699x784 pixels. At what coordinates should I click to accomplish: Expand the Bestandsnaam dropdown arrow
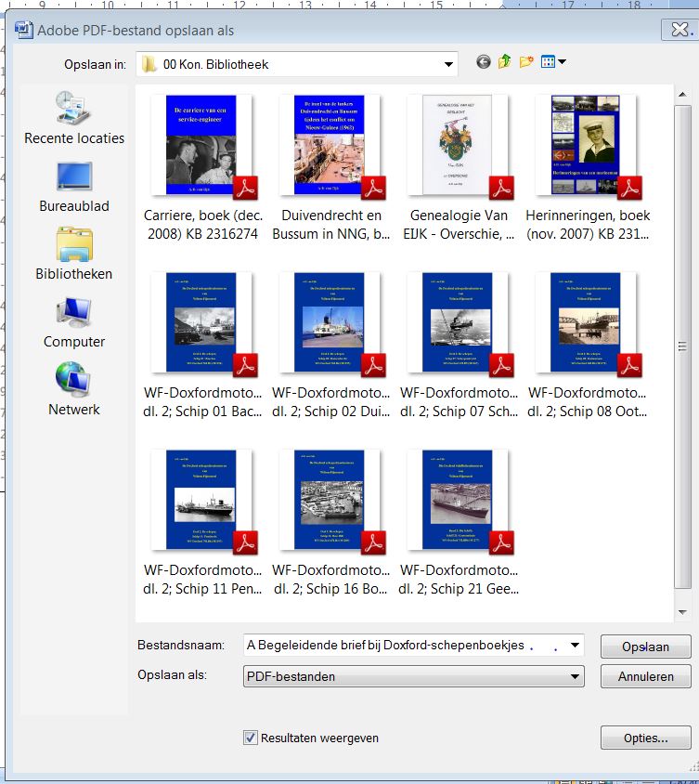point(576,645)
